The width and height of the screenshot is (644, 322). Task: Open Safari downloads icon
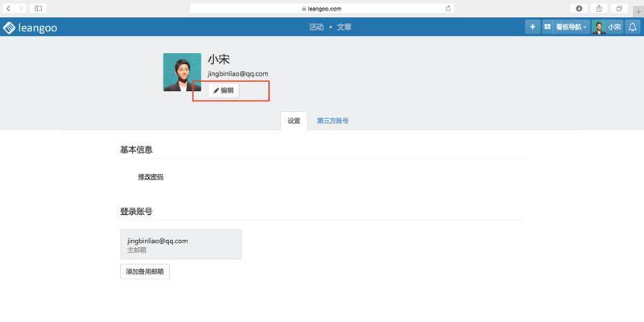pos(579,8)
